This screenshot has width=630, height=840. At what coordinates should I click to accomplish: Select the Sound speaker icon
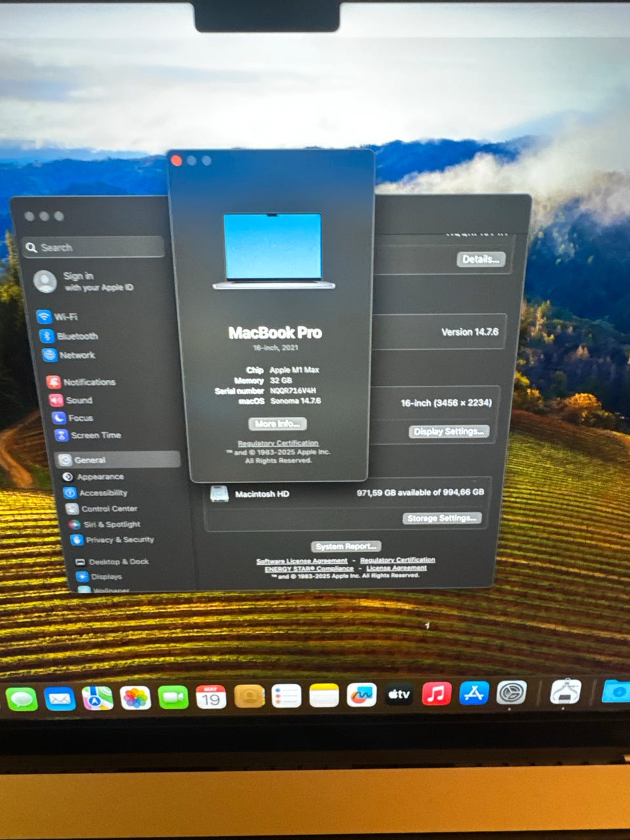56,400
